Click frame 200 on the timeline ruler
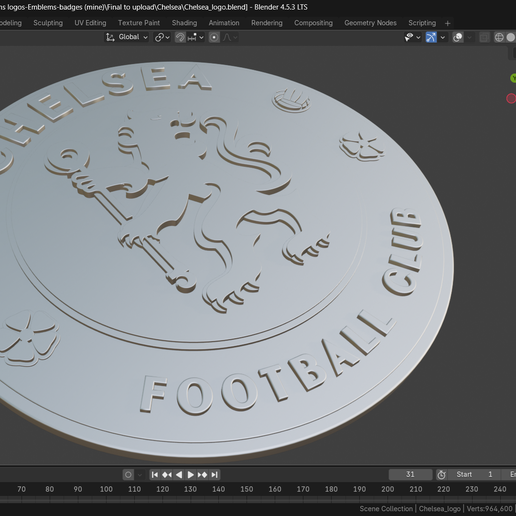Image resolution: width=516 pixels, height=516 pixels. click(388, 489)
